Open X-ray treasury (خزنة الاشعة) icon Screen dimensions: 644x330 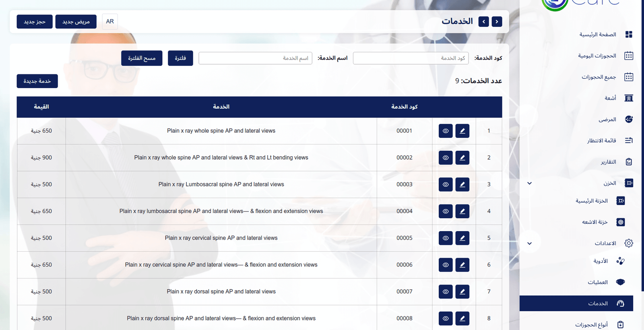(621, 222)
